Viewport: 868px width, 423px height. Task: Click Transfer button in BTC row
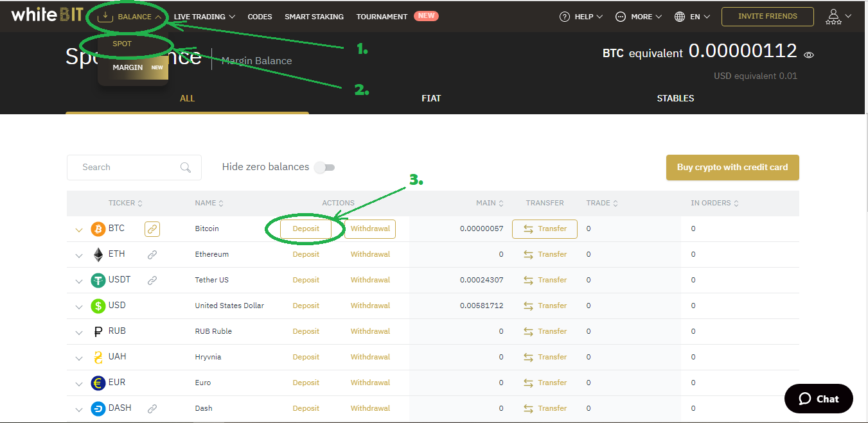click(x=545, y=229)
